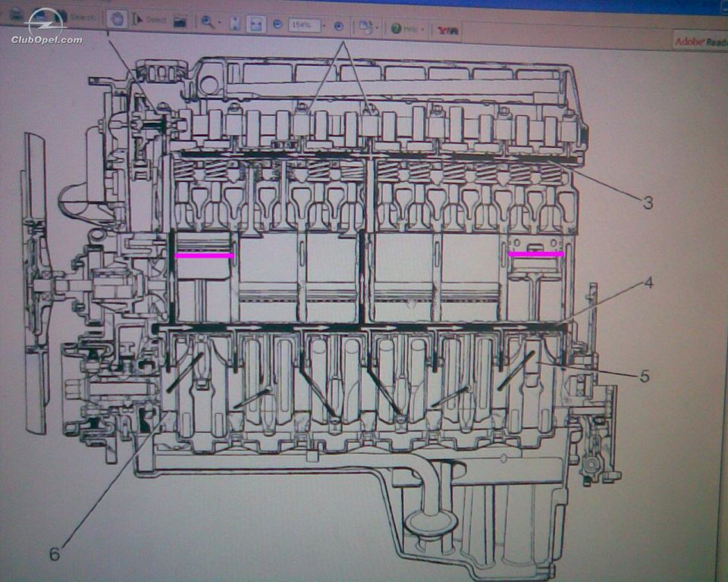Set view to Fit Width

(256, 24)
